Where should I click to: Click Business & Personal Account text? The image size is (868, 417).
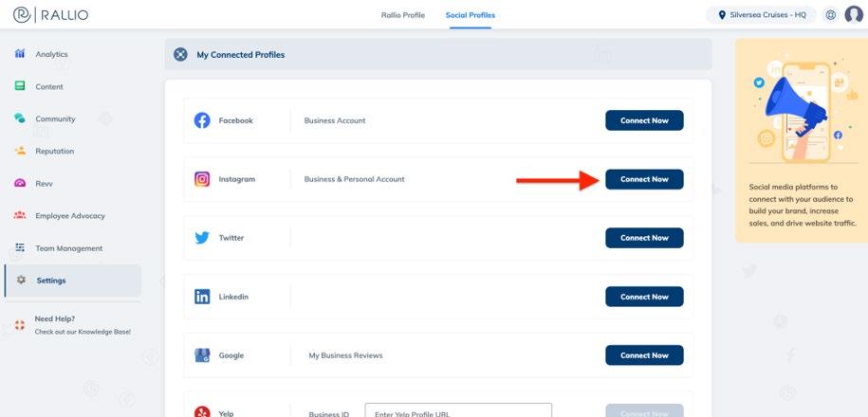click(354, 179)
